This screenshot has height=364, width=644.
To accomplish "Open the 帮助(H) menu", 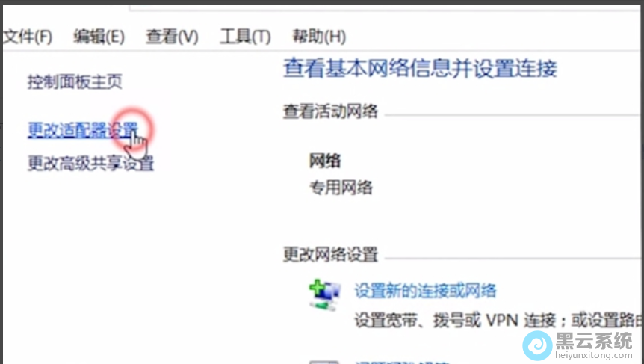I will coord(319,37).
